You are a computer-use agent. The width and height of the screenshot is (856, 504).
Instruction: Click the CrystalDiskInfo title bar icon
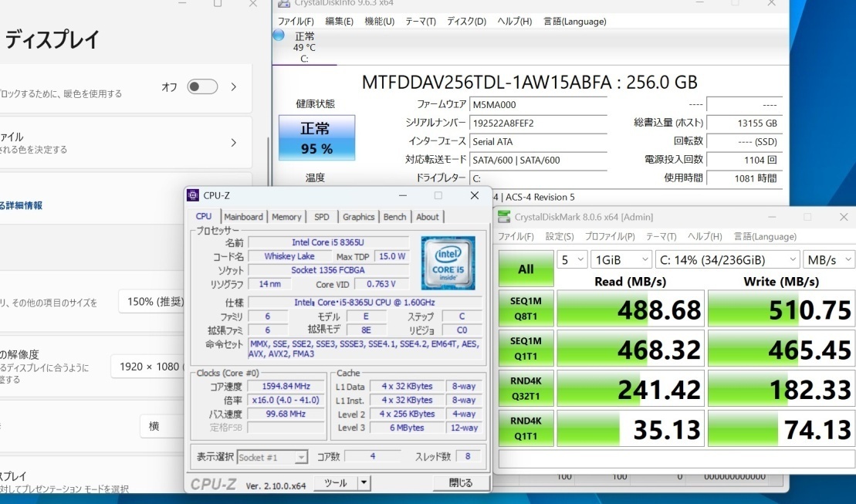click(x=283, y=3)
